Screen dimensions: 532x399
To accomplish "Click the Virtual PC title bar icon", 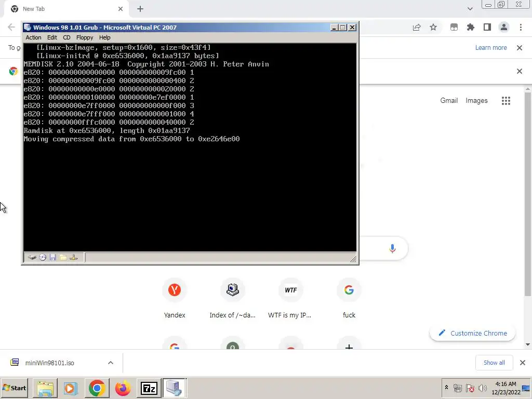I will tap(28, 28).
